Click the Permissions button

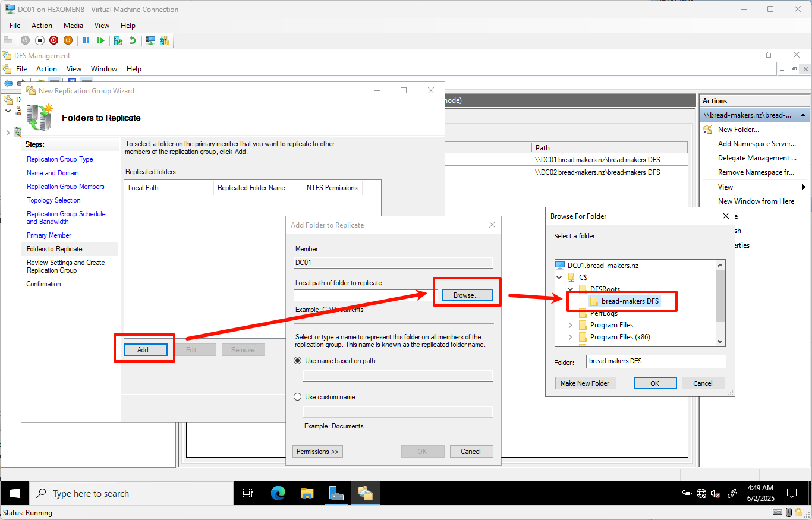tap(317, 451)
